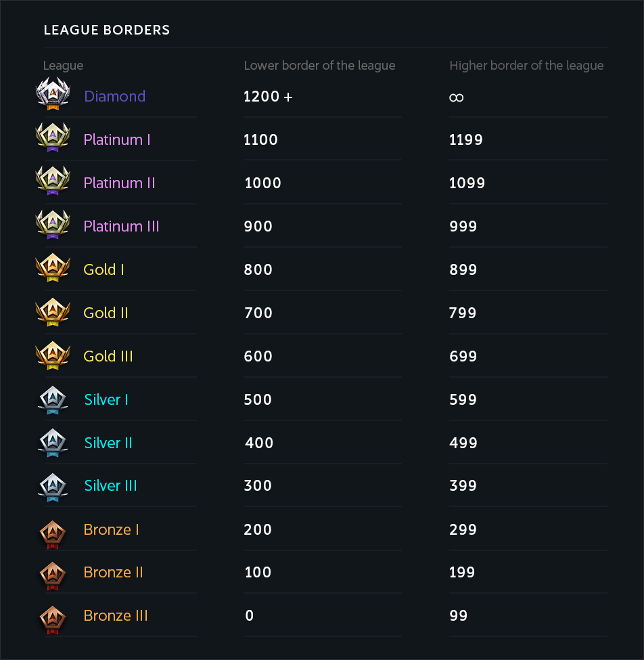Click the Silver III league badge icon

pyautogui.click(x=53, y=485)
